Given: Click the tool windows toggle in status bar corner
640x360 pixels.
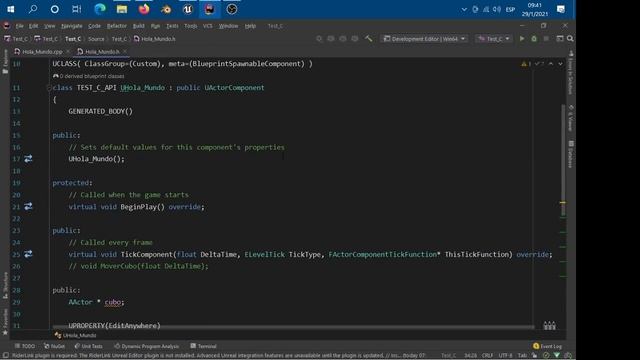Looking at the screenshot, I should [x=6, y=356].
